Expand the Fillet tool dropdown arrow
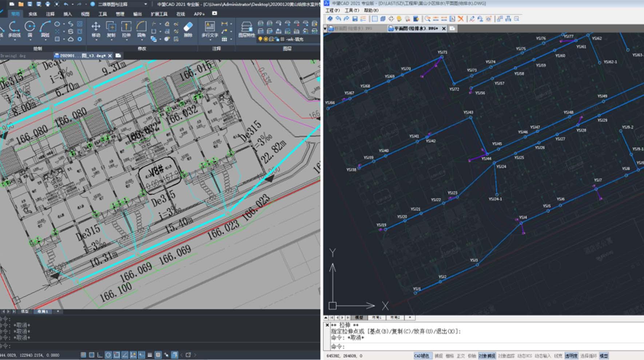The width and height of the screenshot is (644, 360). click(141, 40)
